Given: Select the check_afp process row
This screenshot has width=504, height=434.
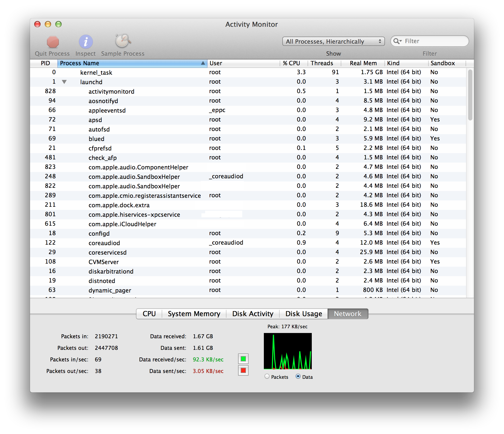Looking at the screenshot, I should (248, 158).
